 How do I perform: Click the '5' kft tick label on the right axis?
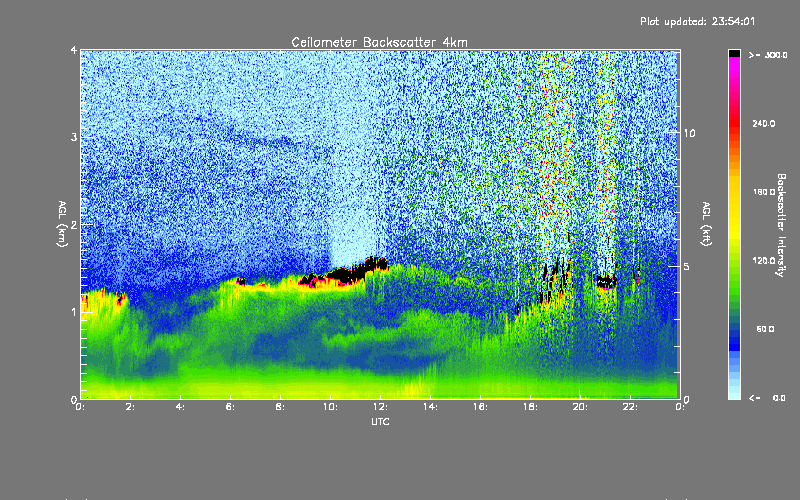point(686,266)
